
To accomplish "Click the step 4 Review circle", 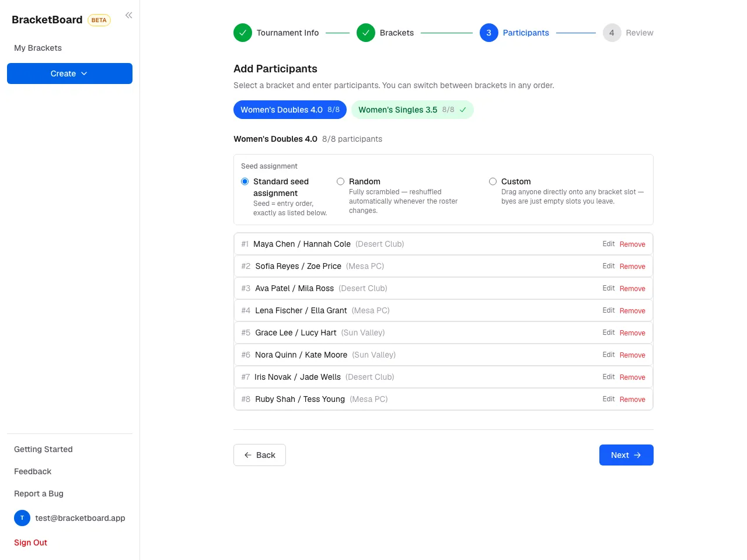I will pos(612,33).
